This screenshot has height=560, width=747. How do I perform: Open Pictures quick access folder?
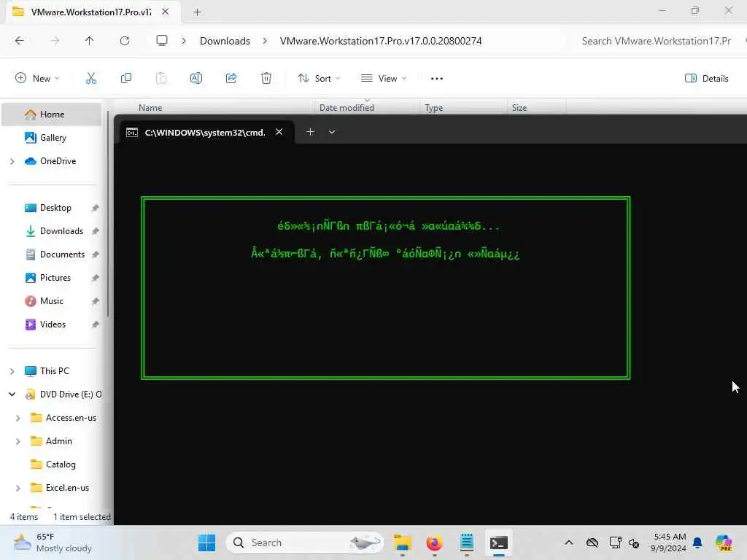coord(55,278)
